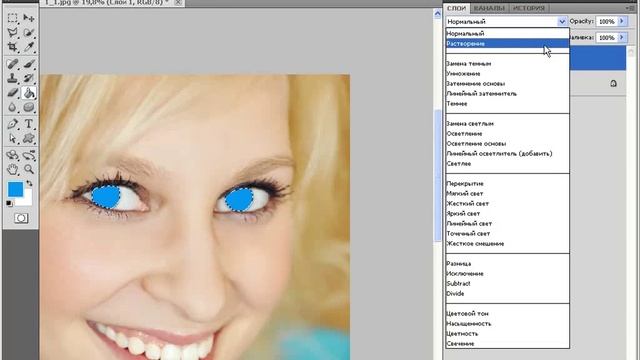
Task: Select the Quick Selection tool
Action: pyautogui.click(x=29, y=32)
